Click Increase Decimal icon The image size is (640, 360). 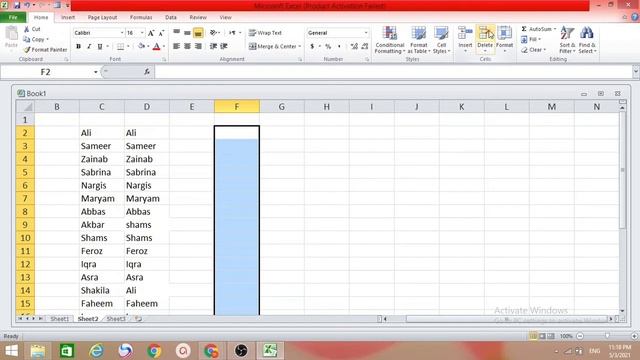pos(354,47)
